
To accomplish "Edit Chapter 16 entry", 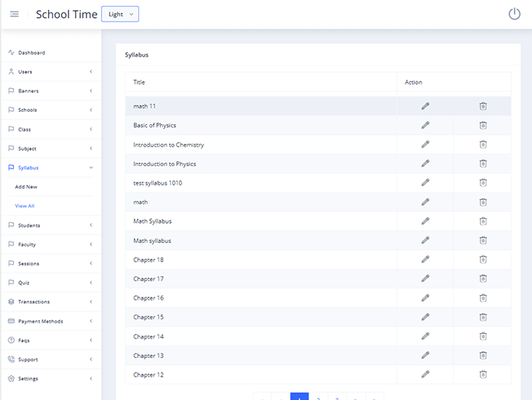I will click(425, 298).
